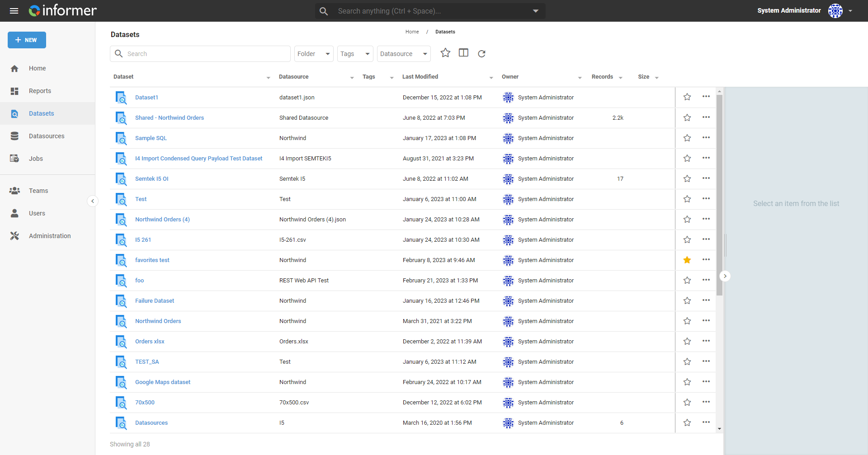The image size is (868, 455).
Task: Open actions menu for Orders xlsx row
Action: pyautogui.click(x=706, y=341)
